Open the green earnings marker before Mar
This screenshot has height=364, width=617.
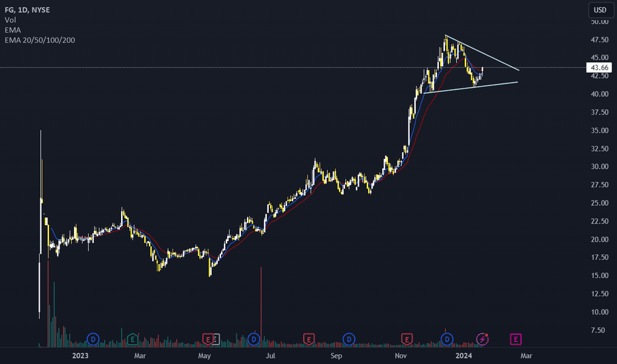pyautogui.click(x=132, y=339)
